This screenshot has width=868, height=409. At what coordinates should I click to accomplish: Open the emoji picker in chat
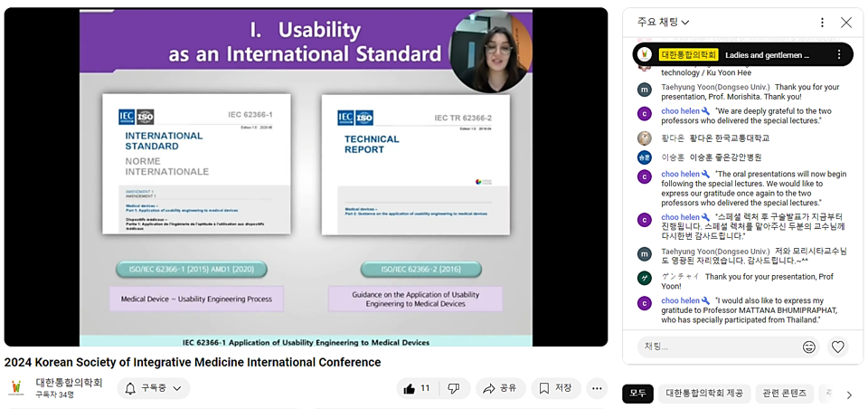809,347
